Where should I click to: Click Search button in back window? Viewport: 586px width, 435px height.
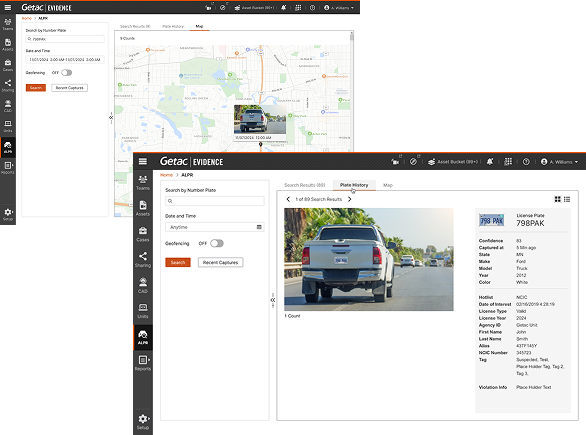click(36, 88)
